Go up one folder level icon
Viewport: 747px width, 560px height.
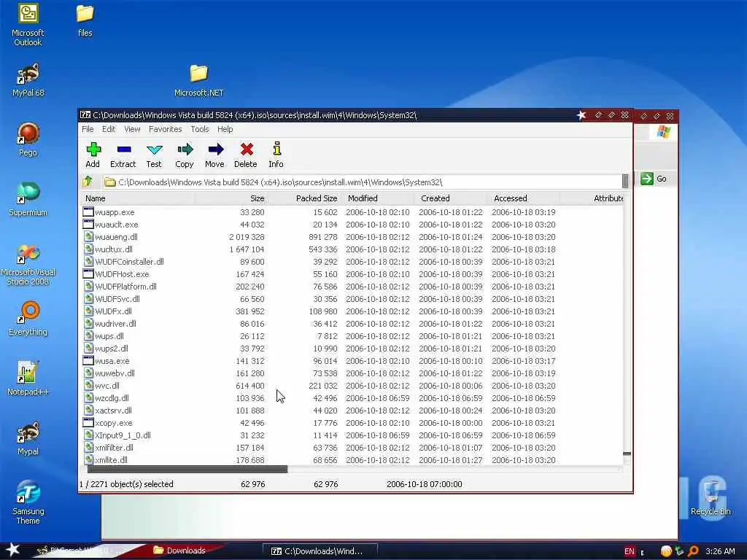click(88, 182)
